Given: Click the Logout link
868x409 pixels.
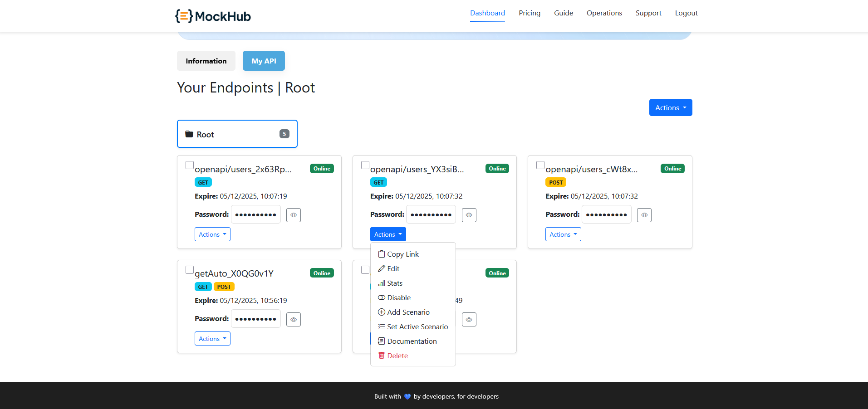Looking at the screenshot, I should pos(686,13).
